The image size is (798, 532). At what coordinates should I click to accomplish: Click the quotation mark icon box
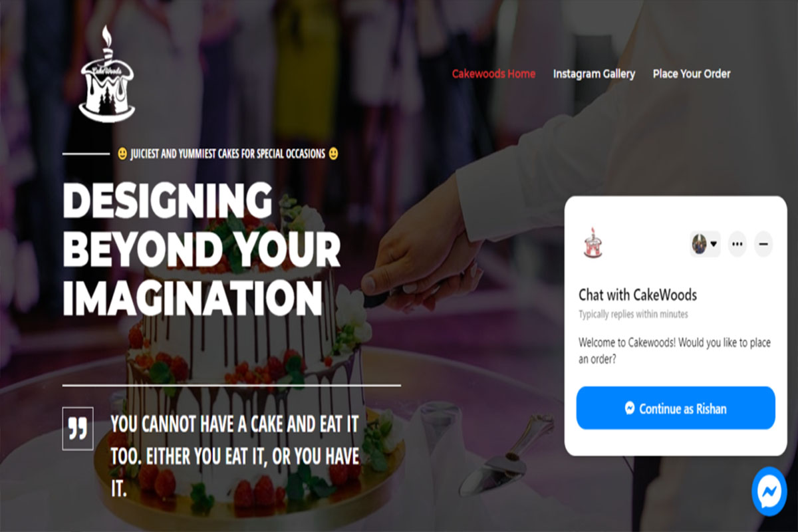pos(78,429)
